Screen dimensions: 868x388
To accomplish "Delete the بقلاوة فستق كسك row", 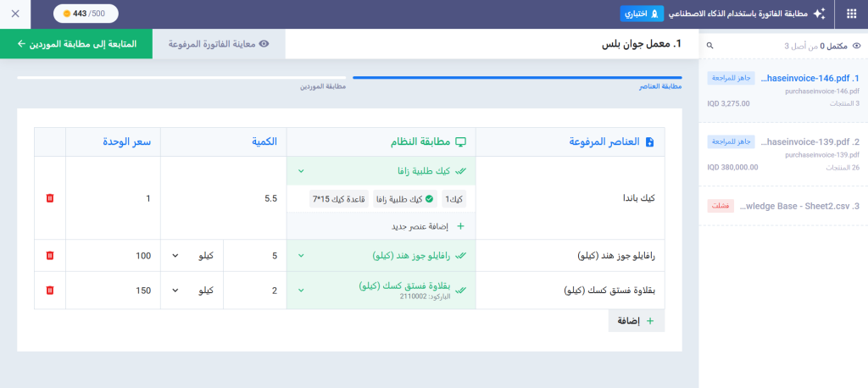I will [x=49, y=291].
